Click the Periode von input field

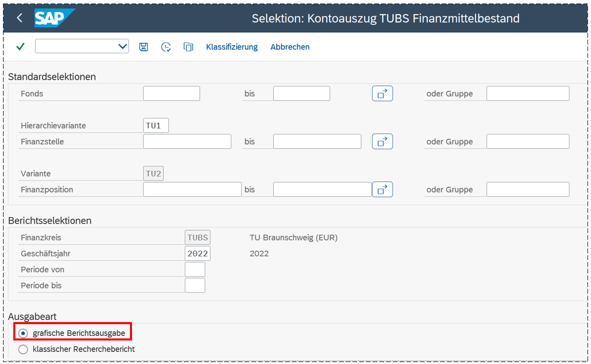[x=195, y=269]
